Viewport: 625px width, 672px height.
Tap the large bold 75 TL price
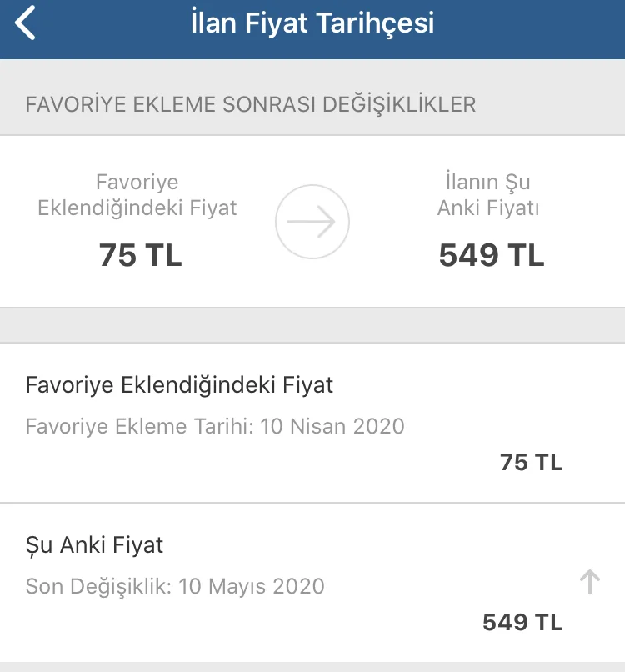(x=140, y=255)
